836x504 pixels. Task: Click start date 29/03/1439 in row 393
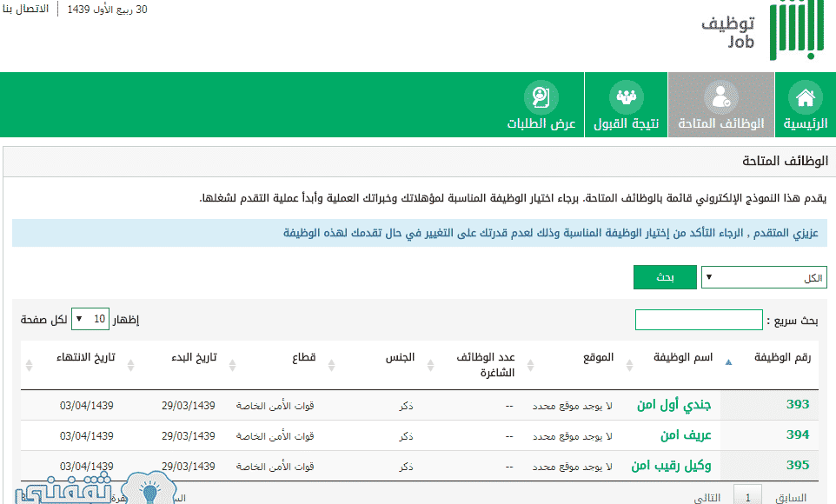[x=189, y=405]
